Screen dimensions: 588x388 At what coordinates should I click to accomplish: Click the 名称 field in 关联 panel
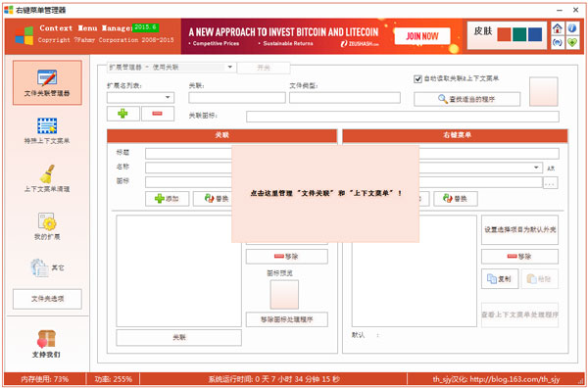pos(188,168)
